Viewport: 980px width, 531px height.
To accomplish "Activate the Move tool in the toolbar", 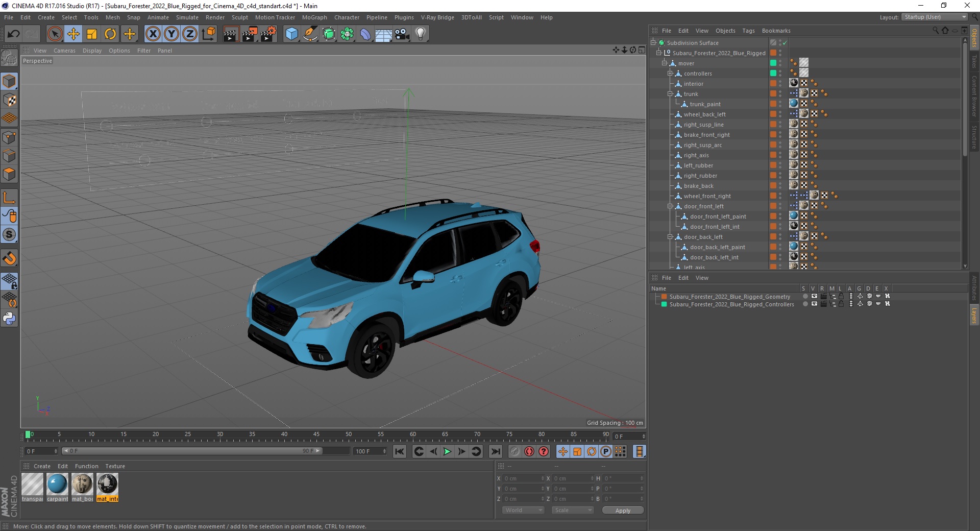I will 73,34.
